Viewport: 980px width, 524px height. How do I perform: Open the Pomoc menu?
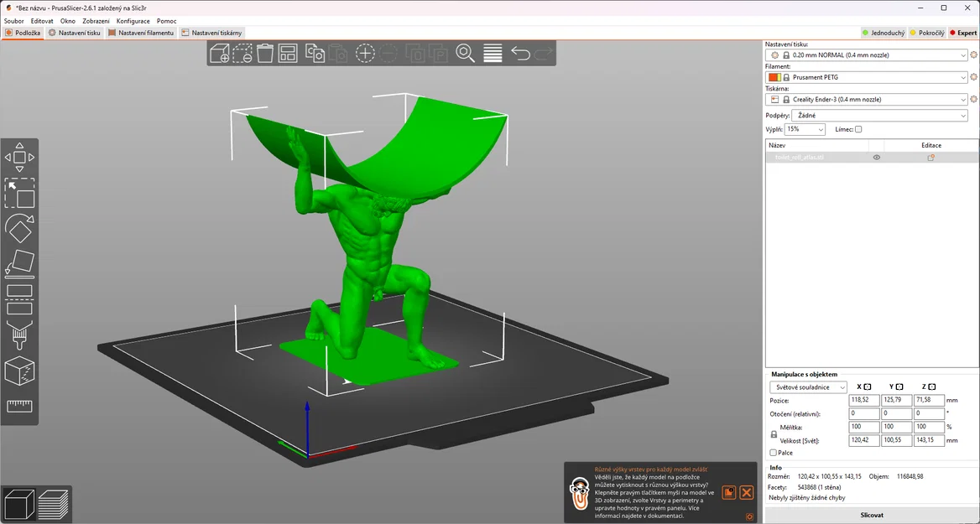tap(166, 21)
